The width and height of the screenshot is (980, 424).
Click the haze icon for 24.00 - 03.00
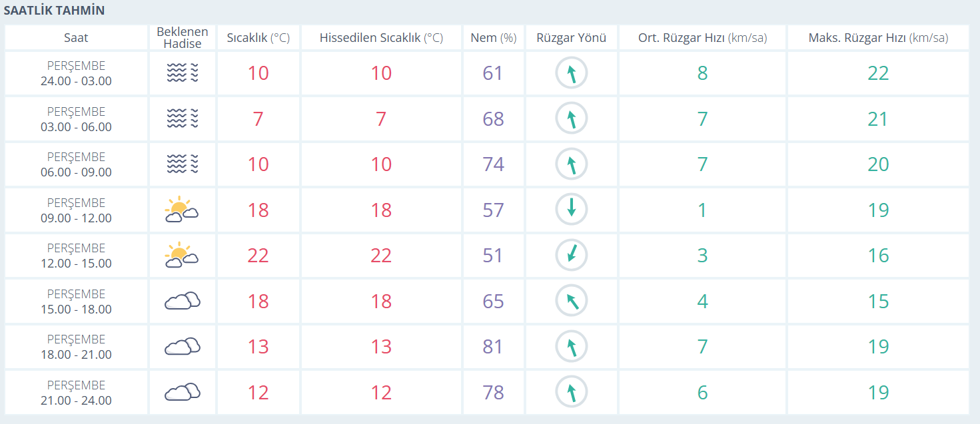182,73
